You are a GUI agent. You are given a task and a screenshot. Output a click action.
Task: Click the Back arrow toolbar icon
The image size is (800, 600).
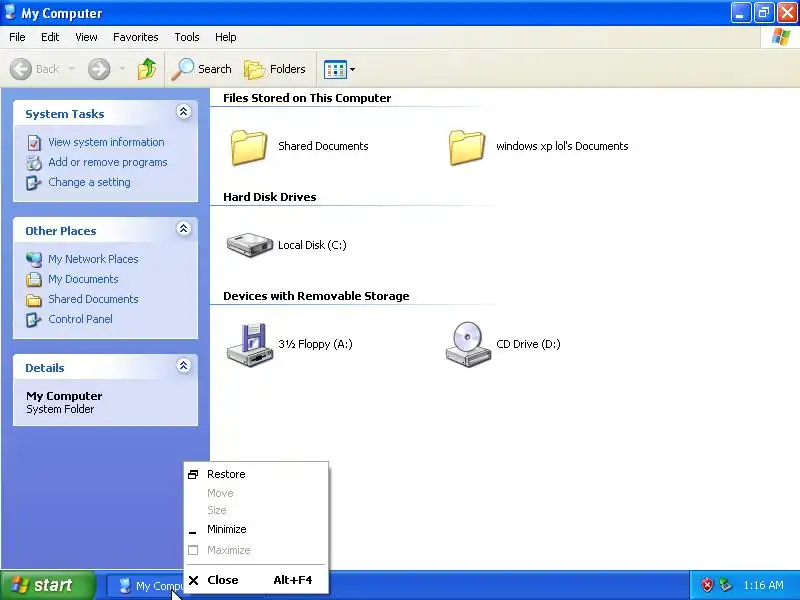coord(21,69)
